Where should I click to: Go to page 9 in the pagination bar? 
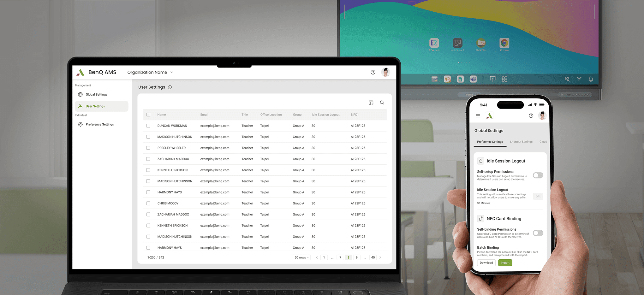356,257
